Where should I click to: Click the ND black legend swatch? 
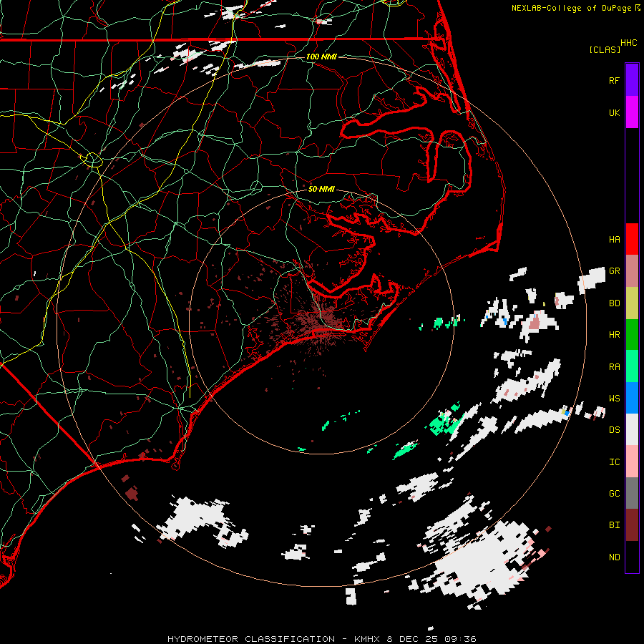(632, 557)
